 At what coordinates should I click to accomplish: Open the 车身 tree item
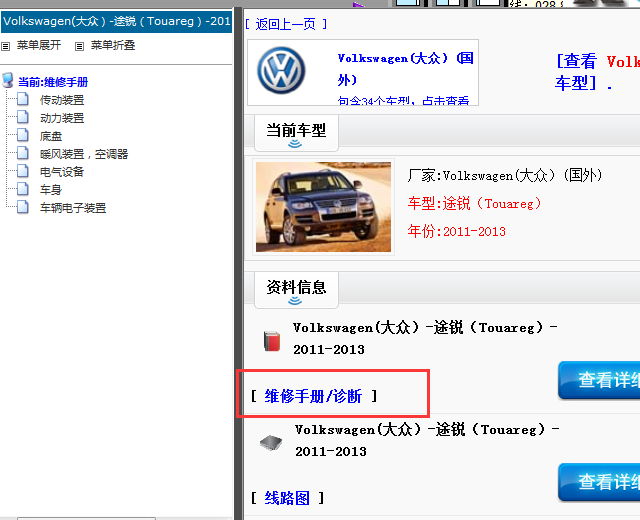pos(51,190)
